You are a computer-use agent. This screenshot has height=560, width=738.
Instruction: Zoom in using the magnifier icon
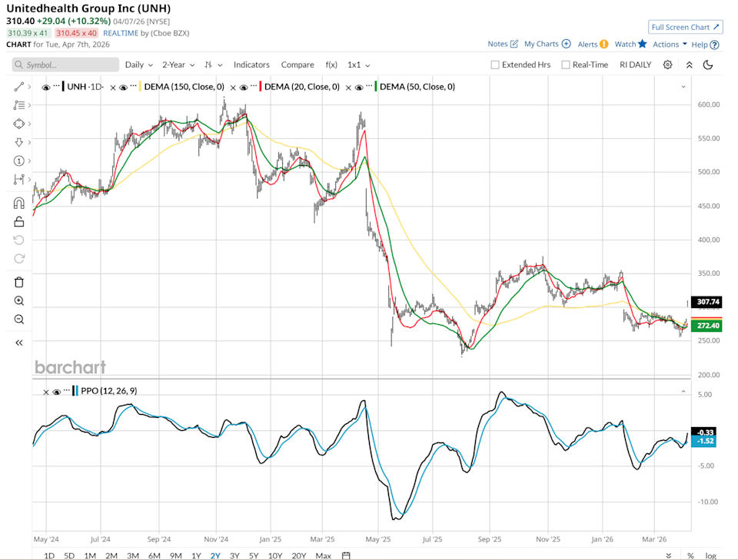click(x=18, y=301)
